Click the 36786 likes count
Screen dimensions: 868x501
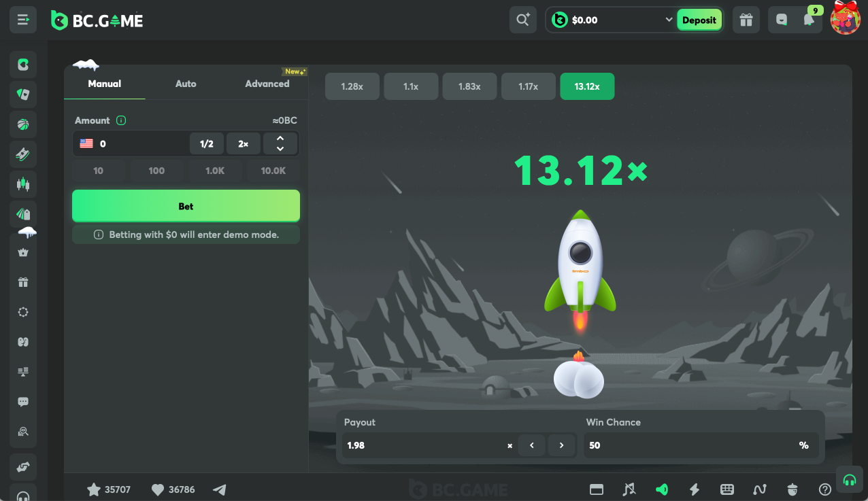click(x=182, y=489)
